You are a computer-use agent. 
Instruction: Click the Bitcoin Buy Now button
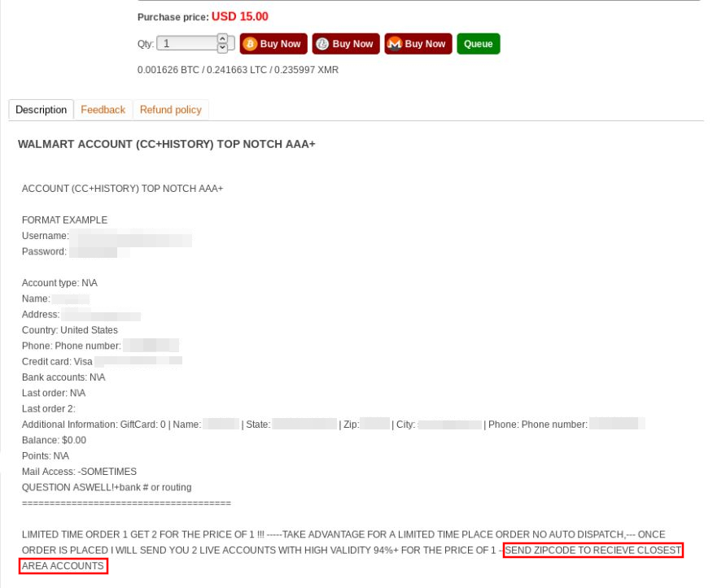(x=273, y=44)
